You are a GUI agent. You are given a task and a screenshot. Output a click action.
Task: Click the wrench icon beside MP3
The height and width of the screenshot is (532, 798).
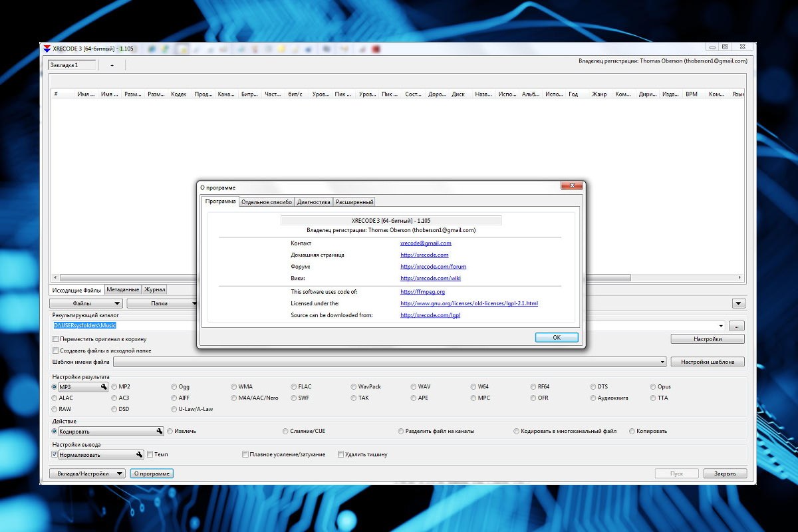click(104, 386)
